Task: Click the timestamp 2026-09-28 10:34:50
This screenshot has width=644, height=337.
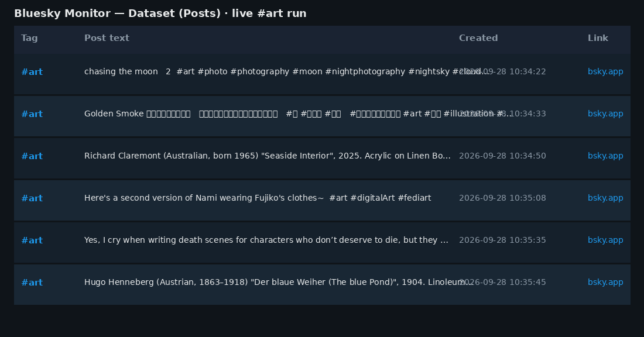Action: [x=502, y=156]
